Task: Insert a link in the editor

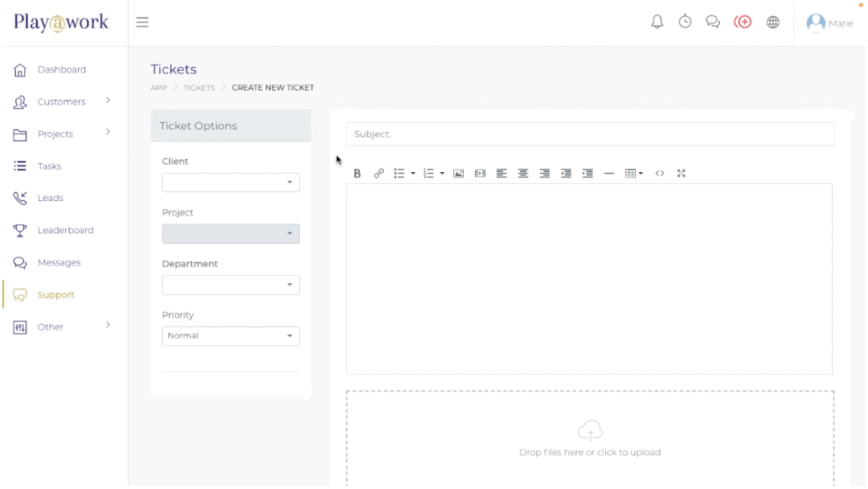Action: 379,174
